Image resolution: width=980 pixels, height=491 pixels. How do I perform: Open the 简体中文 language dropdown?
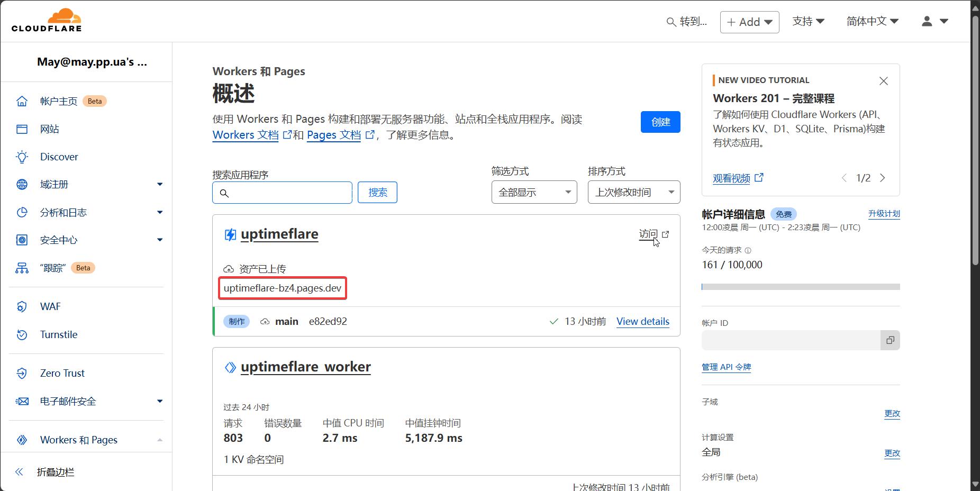click(872, 21)
